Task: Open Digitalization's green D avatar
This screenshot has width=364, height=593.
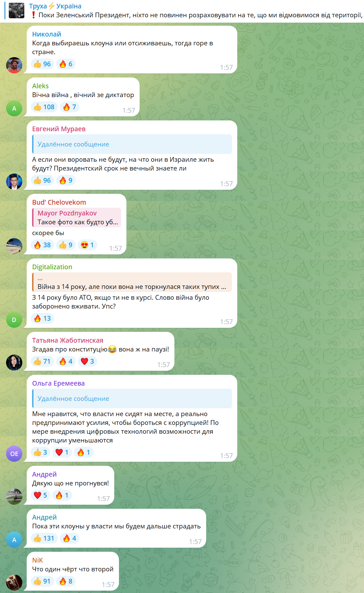Action: tap(14, 320)
